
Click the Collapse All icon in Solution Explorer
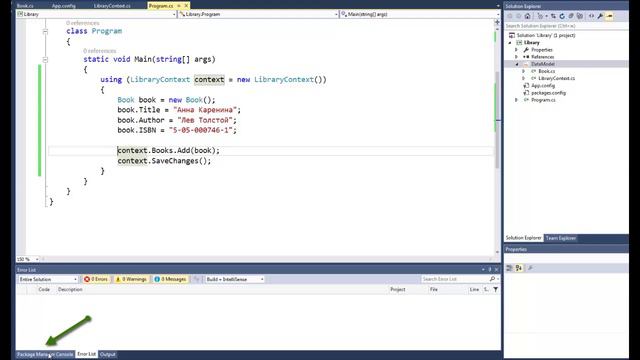[x=571, y=16]
